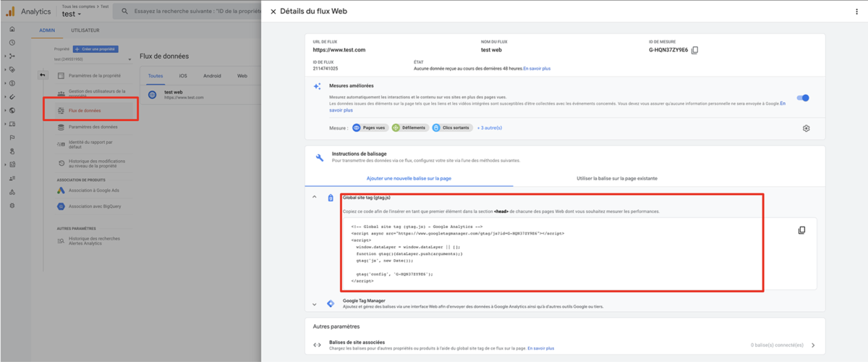
Task: Switch to Ajouter une nouvelle balise tab
Action: 409,177
